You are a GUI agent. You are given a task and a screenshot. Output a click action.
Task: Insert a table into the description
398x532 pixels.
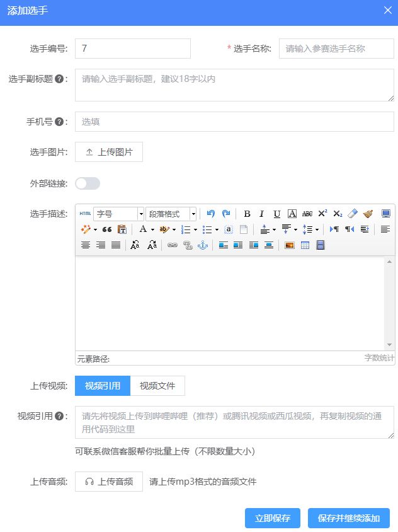tap(305, 245)
